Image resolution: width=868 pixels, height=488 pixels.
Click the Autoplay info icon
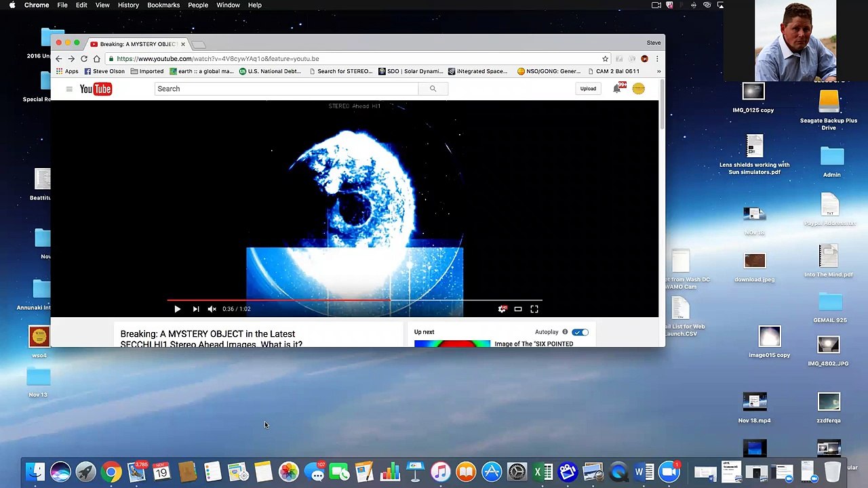pos(565,332)
